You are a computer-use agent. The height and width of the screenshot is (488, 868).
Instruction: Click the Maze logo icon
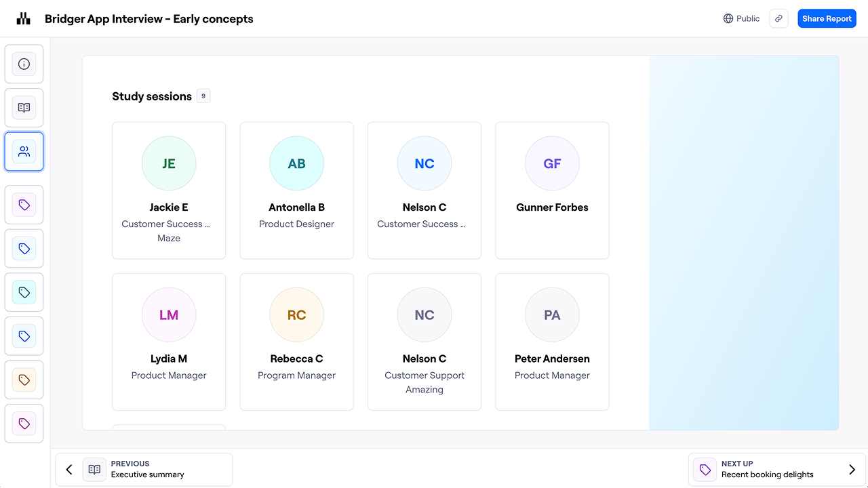[24, 19]
